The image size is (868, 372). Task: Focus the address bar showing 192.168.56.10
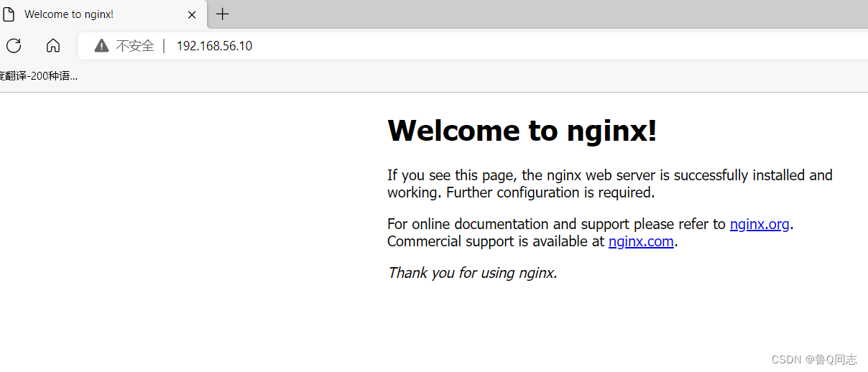coord(474,46)
